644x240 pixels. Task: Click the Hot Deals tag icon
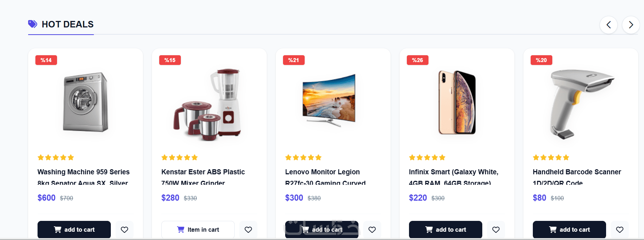32,24
